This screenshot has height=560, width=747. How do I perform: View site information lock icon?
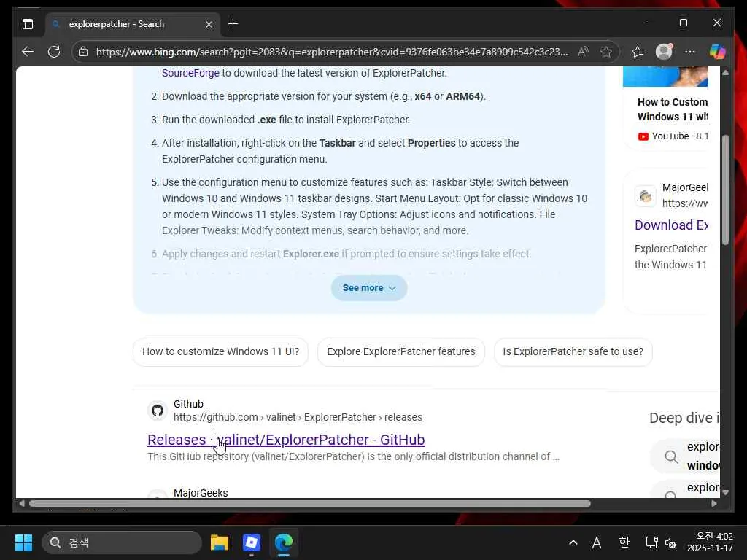coord(83,52)
